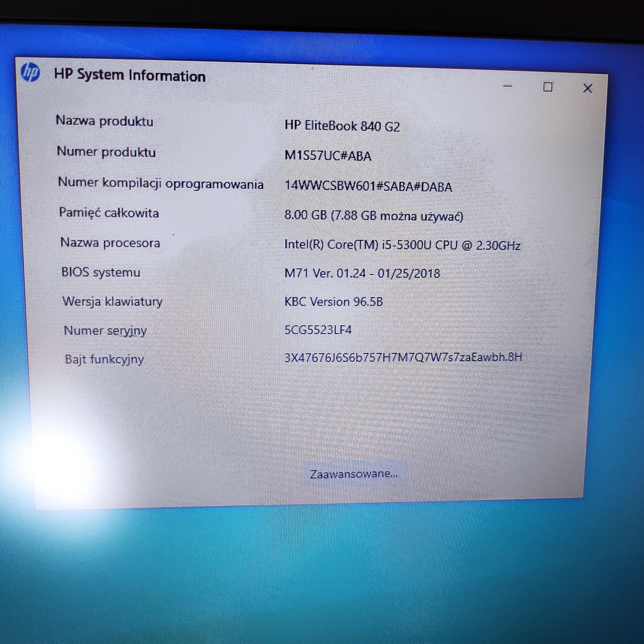Select feature byte string '3X47676J6S6b757H7M7Q7W7s7zaEawbh.8H'
This screenshot has height=644, width=644.
tap(403, 357)
